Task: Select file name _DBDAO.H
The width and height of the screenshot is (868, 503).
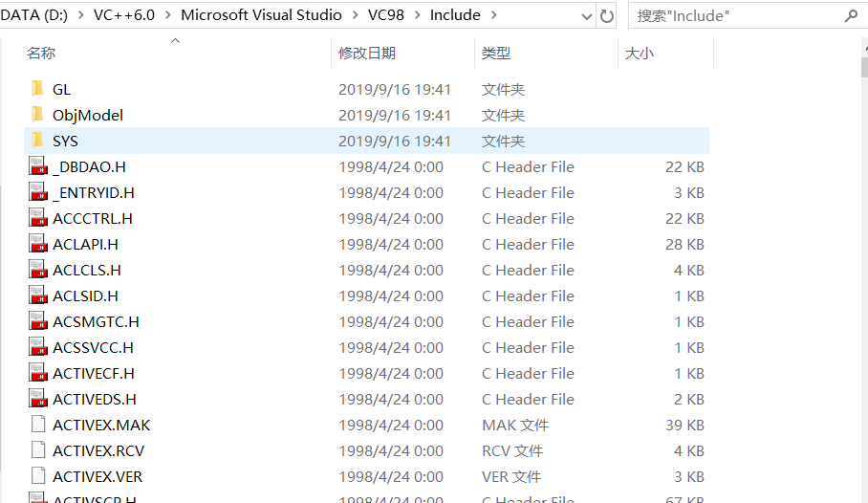Action: [89, 166]
